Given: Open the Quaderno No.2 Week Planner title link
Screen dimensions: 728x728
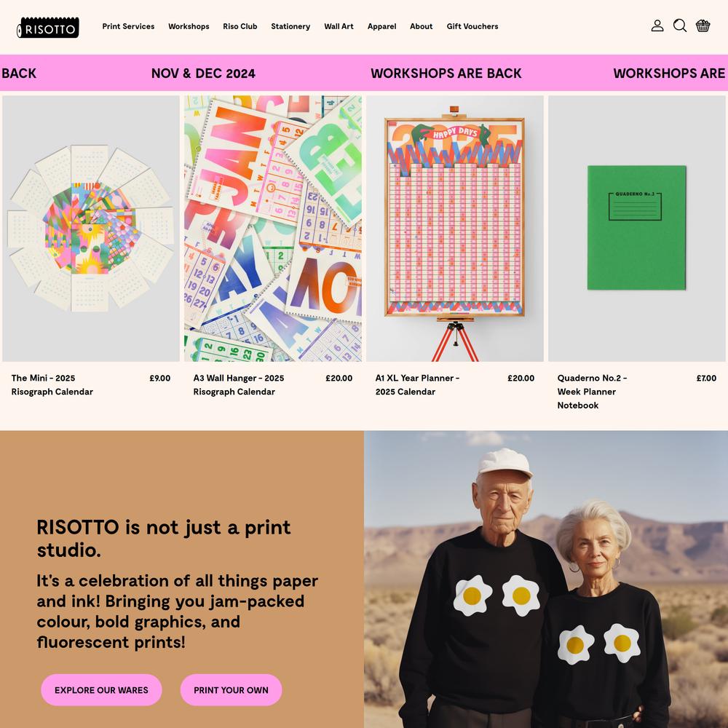Looking at the screenshot, I should 592,392.
